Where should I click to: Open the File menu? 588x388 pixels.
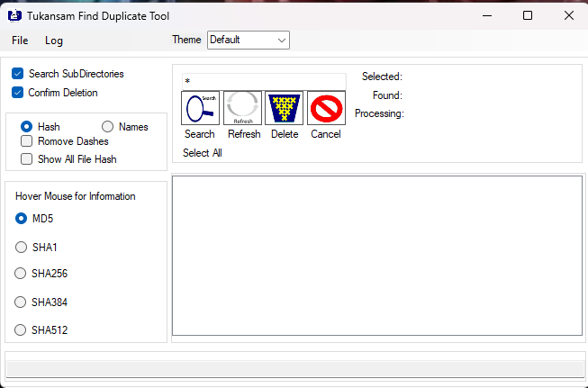click(x=20, y=41)
